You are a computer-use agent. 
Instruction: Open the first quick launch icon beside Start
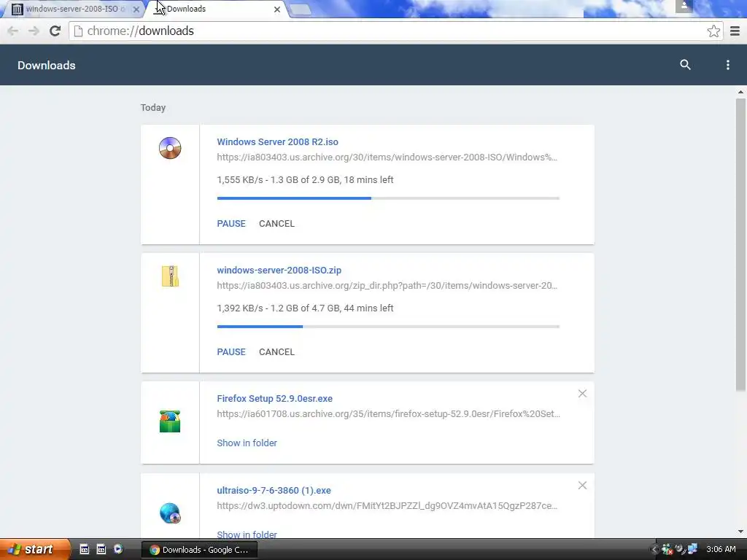(x=85, y=549)
